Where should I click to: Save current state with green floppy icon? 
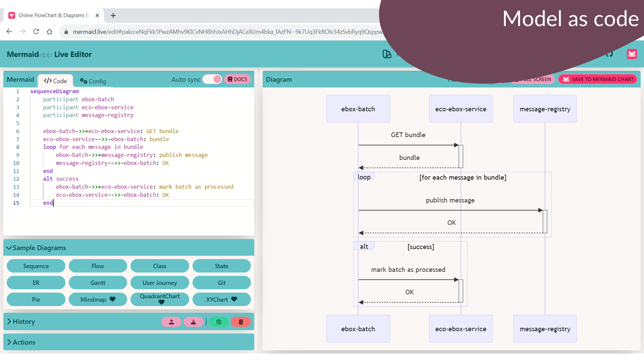[x=219, y=322]
